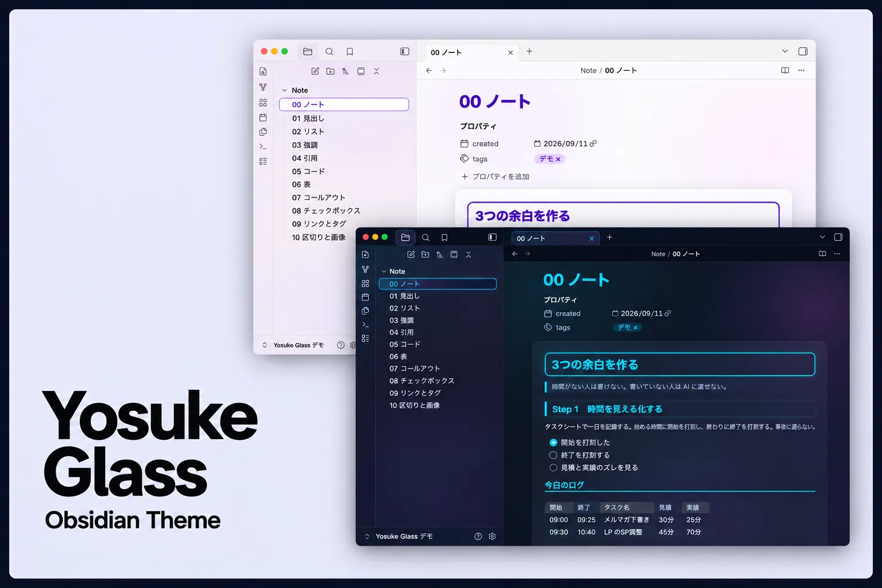The width and height of the screenshot is (882, 588).
Task: Open help icon in dark window
Action: [x=478, y=536]
